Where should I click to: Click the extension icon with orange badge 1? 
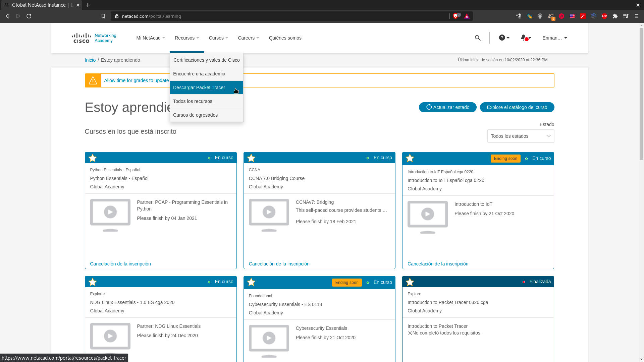click(x=551, y=16)
